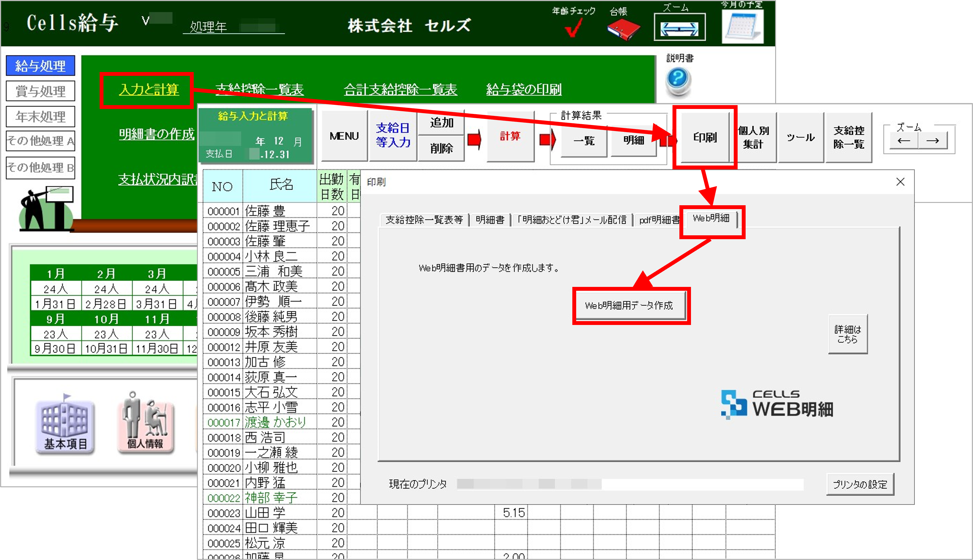Viewport: 973px width, 560px height.
Task: Switch to the Web明細 tab
Action: tap(711, 218)
